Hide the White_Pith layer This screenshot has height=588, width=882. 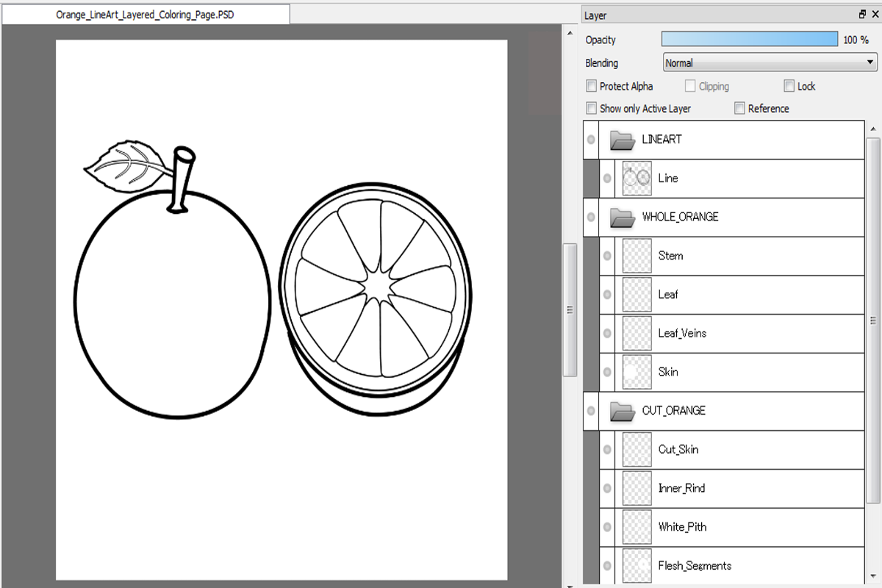click(x=607, y=528)
